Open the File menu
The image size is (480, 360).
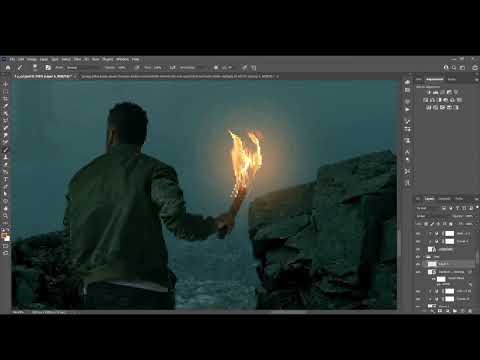point(12,59)
